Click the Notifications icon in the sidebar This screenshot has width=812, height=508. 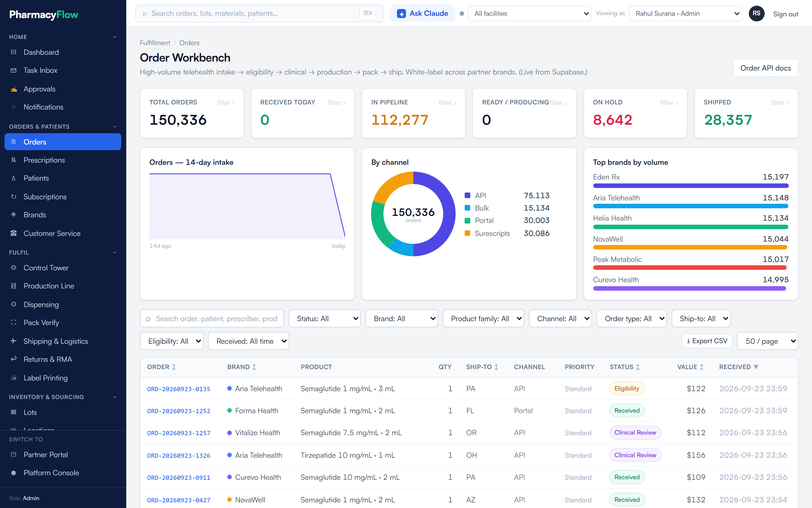click(x=14, y=107)
